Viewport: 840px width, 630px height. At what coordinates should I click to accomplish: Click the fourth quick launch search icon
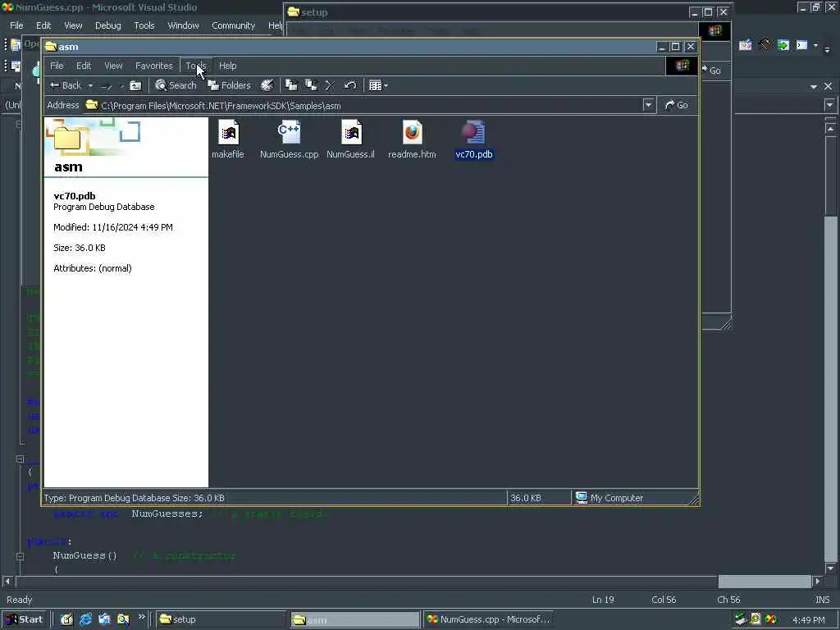(x=123, y=619)
